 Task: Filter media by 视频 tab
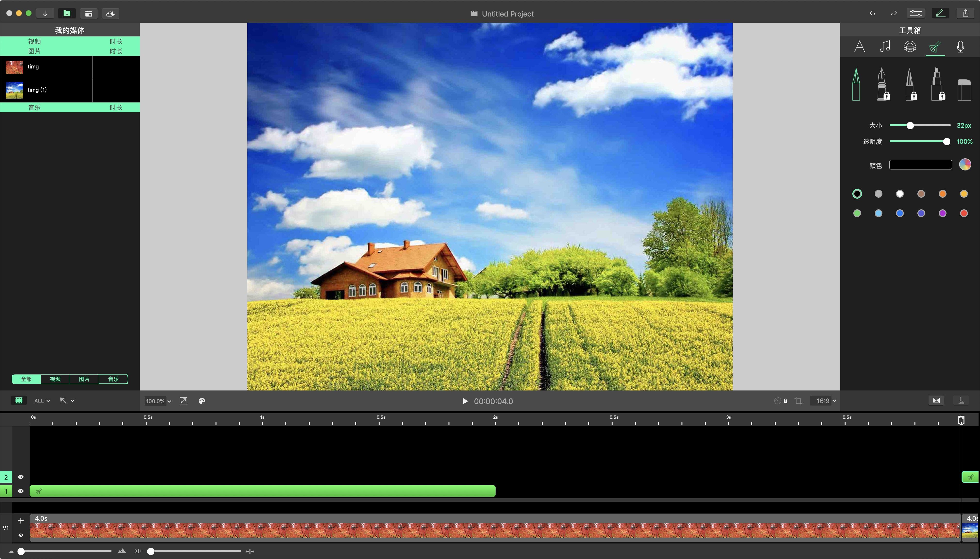click(x=55, y=379)
